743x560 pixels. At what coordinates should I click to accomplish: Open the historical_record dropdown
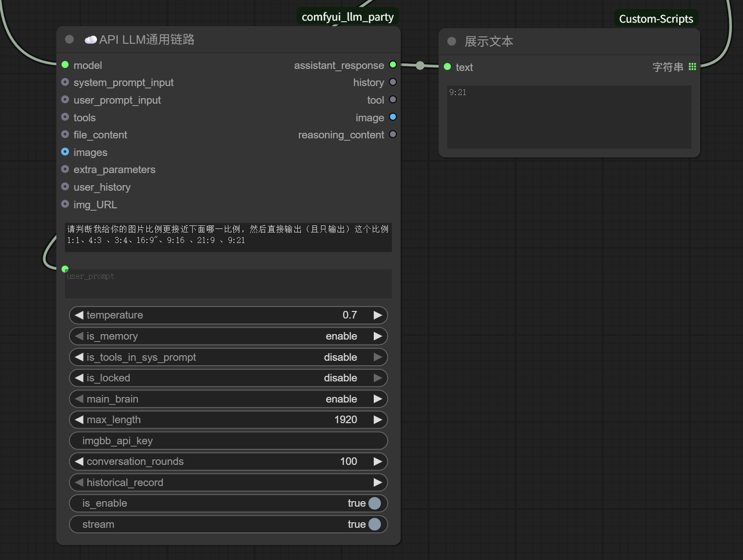[x=228, y=483]
